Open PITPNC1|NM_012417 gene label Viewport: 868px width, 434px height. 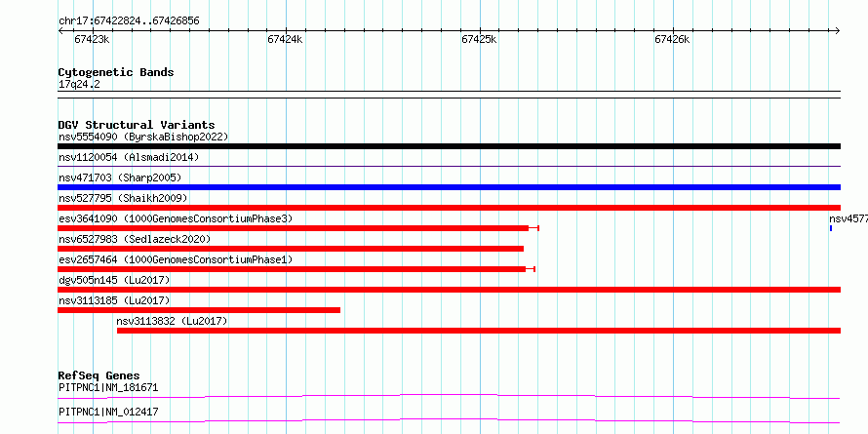pos(108,412)
